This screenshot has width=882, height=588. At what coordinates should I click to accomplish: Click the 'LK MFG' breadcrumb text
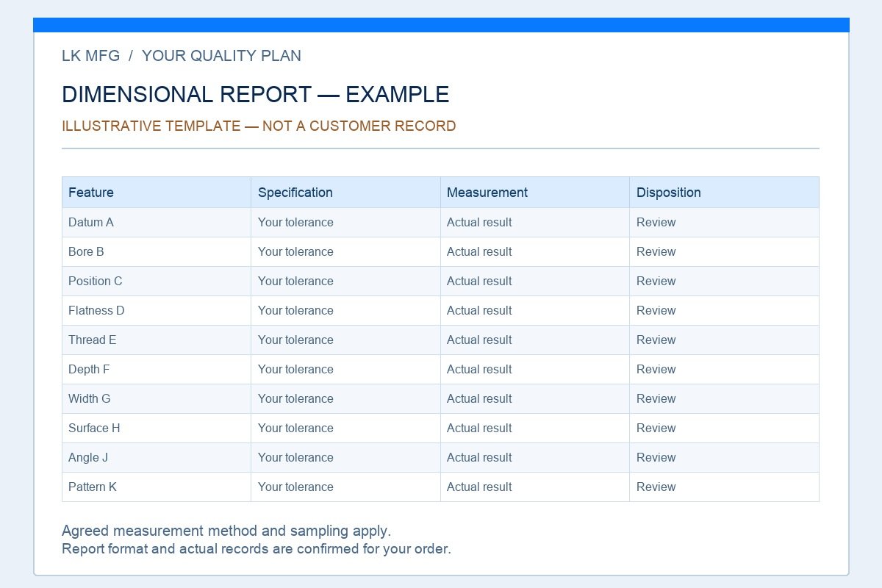(x=90, y=56)
